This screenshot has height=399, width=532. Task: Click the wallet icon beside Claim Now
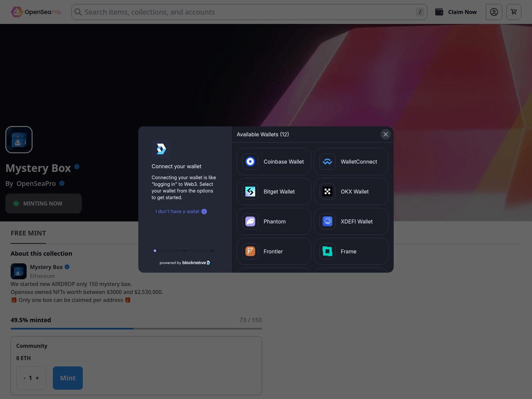pos(439,12)
